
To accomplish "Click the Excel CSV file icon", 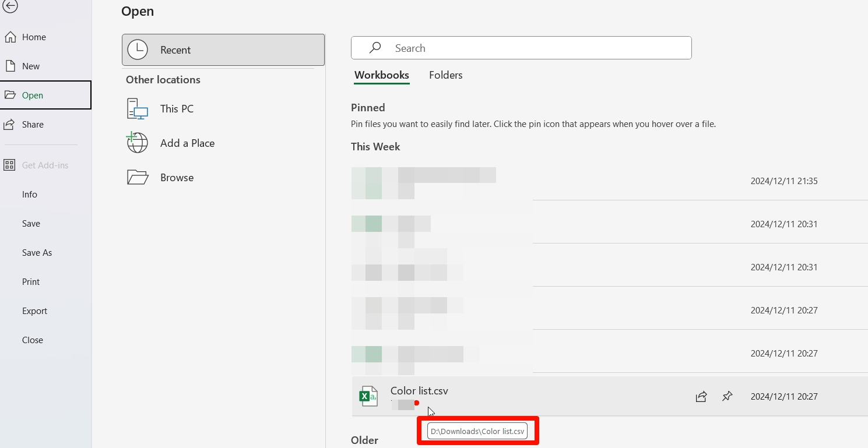I will point(368,396).
